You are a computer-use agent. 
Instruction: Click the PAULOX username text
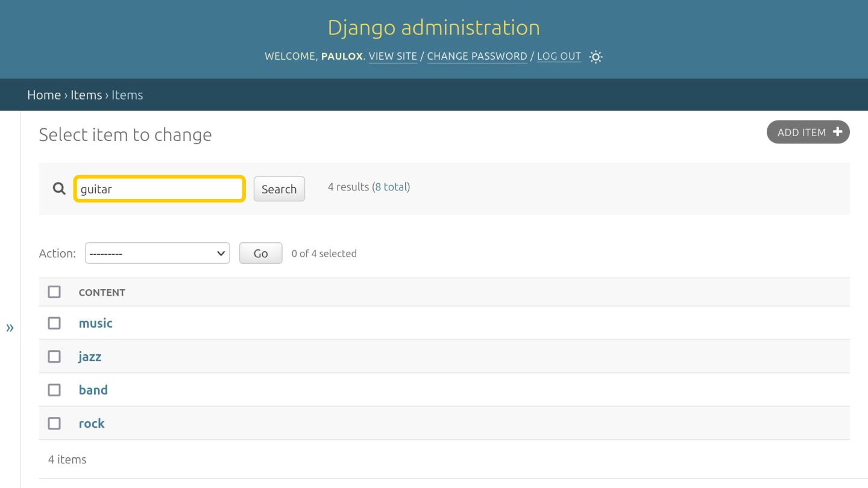point(342,56)
